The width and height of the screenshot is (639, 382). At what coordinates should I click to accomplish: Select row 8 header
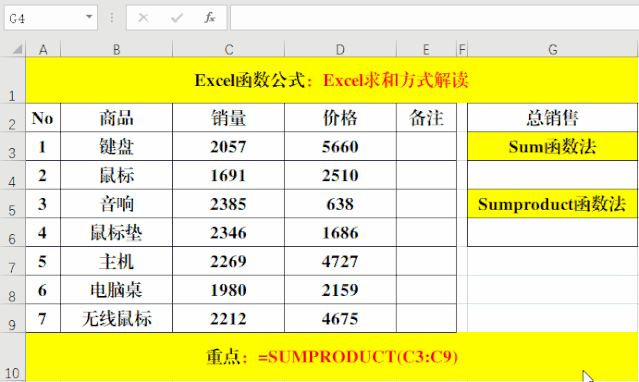click(12, 289)
